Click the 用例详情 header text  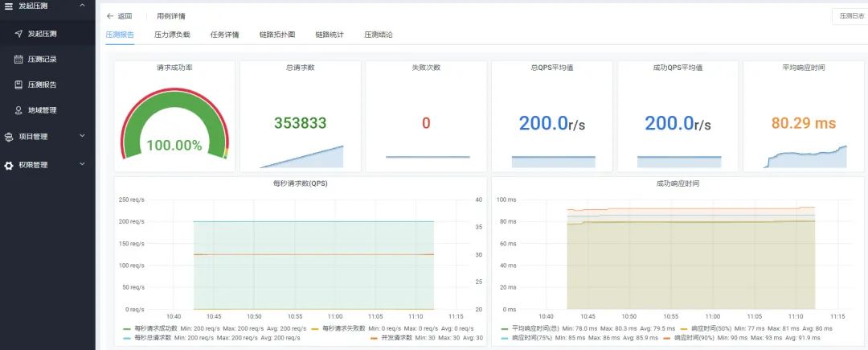(x=171, y=16)
